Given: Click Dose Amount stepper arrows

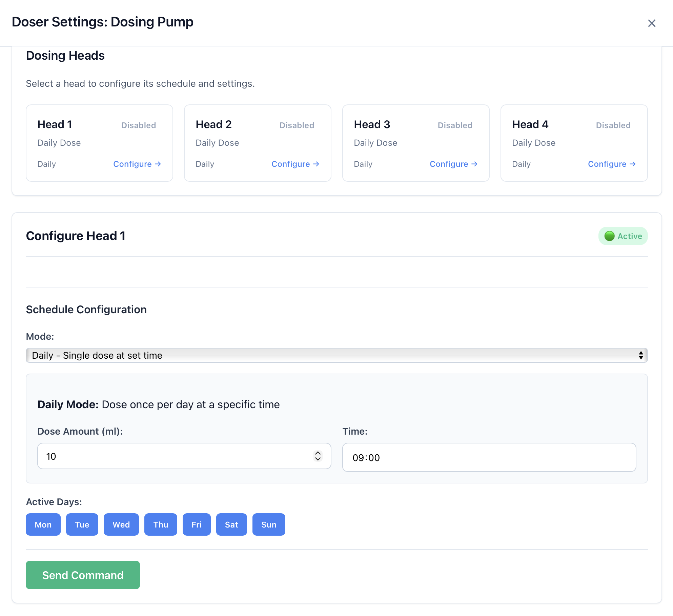Looking at the screenshot, I should [x=318, y=456].
